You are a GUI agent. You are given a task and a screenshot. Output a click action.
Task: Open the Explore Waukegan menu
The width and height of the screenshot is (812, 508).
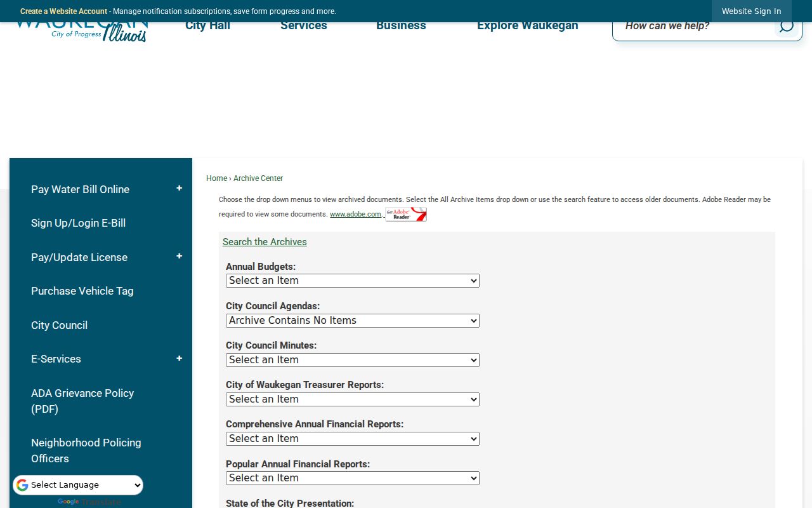(x=528, y=26)
